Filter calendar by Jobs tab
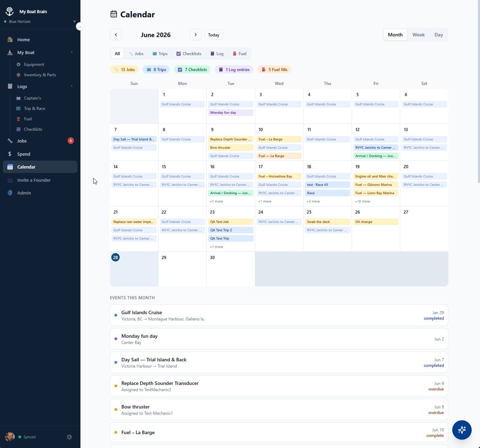 coord(136,54)
